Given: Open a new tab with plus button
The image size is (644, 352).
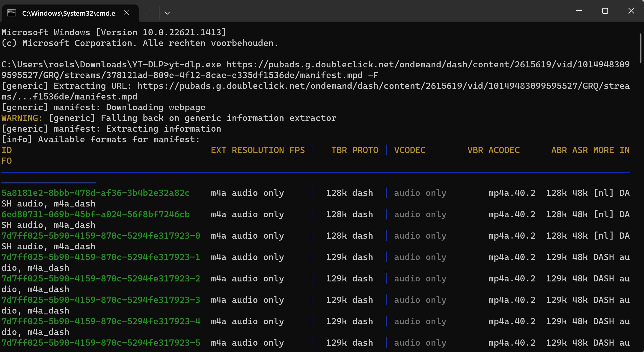Looking at the screenshot, I should (x=150, y=13).
